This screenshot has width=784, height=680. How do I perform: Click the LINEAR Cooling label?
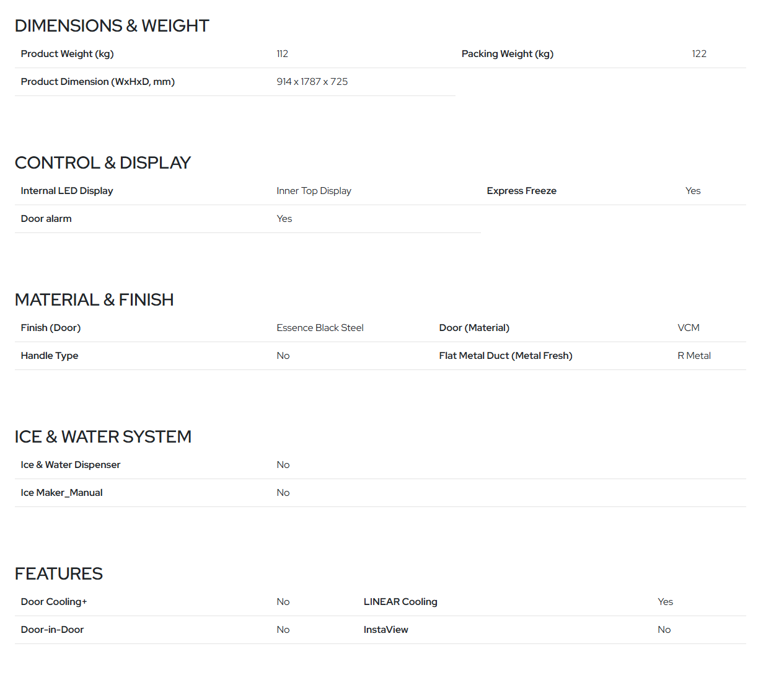coord(400,602)
